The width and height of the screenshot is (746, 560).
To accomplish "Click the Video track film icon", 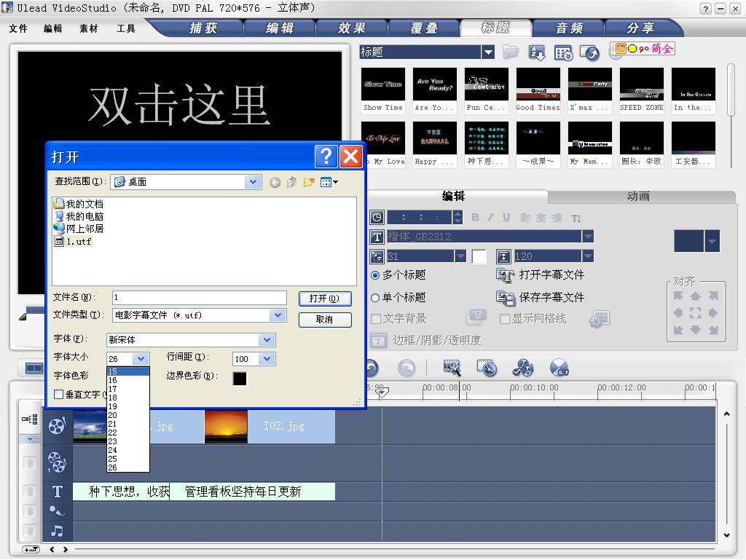I will click(57, 426).
